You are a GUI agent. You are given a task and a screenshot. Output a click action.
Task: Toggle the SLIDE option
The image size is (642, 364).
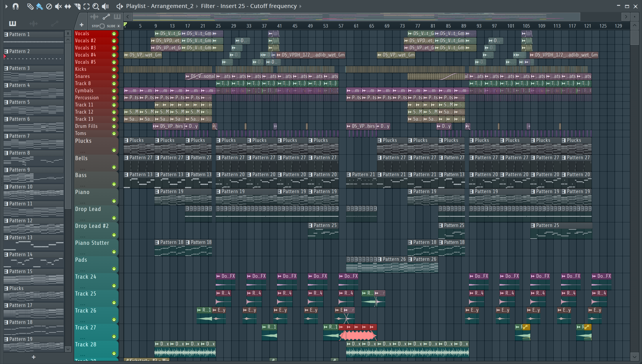pyautogui.click(x=119, y=26)
